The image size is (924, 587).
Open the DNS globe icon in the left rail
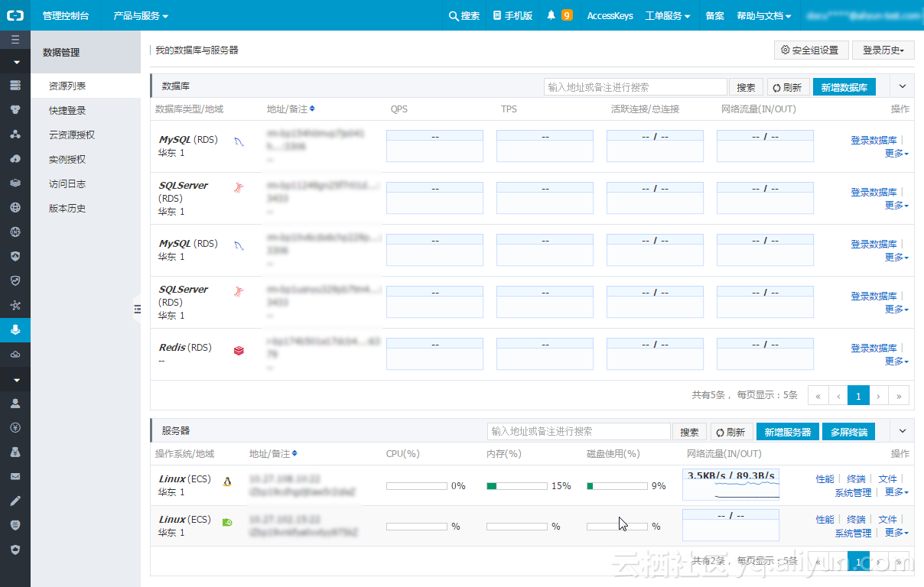click(15, 232)
